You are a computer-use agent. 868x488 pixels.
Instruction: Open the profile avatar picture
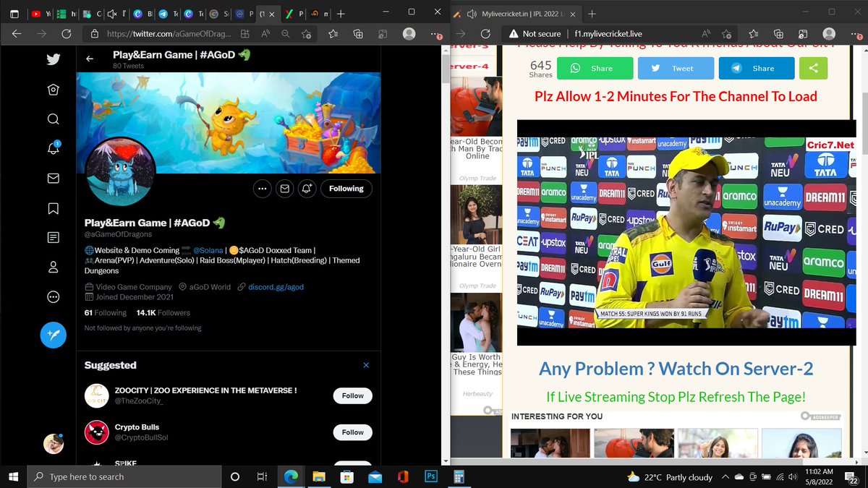121,171
